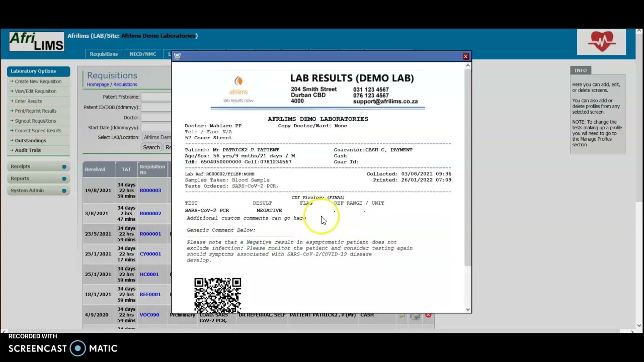The height and width of the screenshot is (362, 644).
Task: Open View/Edit Requisition
Action: pos(35,91)
